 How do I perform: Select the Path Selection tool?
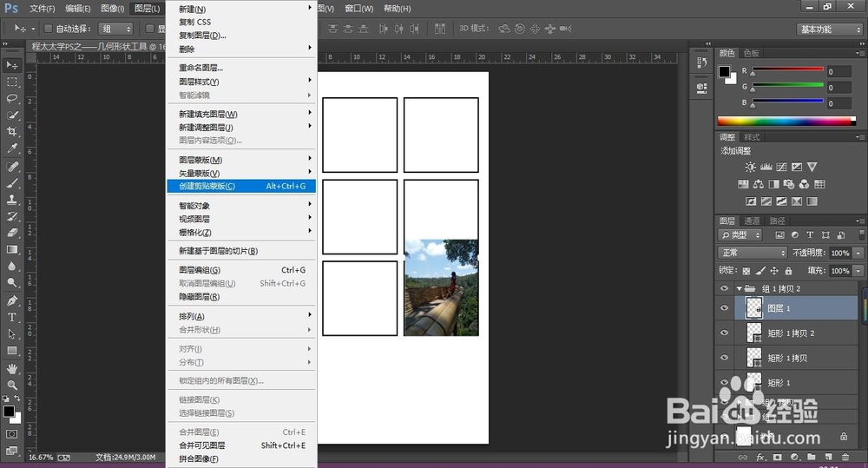(x=11, y=334)
